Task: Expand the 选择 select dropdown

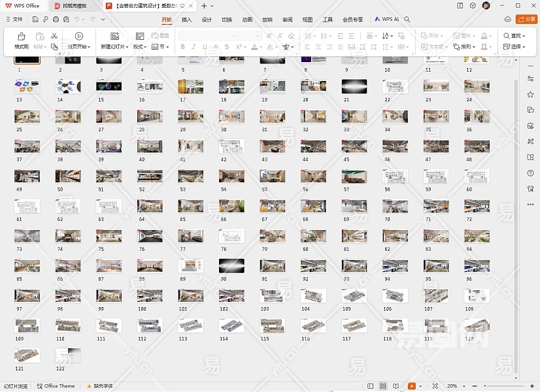Action: tap(515, 47)
